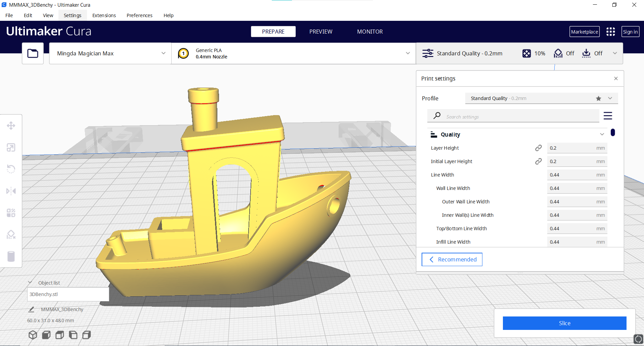
Task: Edit model name pencil icon
Action: coord(31,309)
